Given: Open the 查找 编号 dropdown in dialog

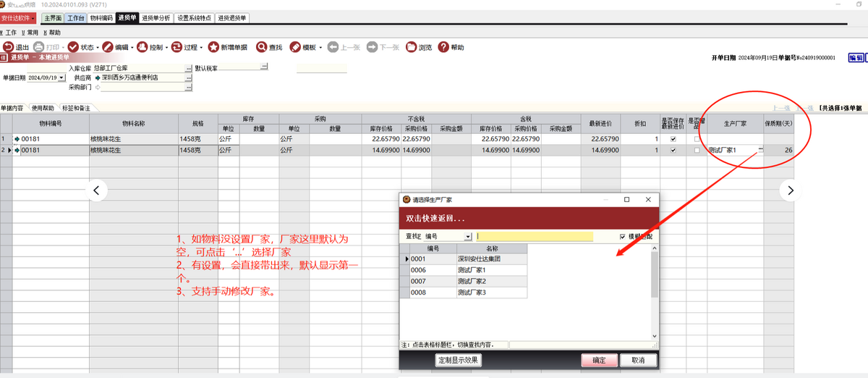Looking at the screenshot, I should 468,236.
